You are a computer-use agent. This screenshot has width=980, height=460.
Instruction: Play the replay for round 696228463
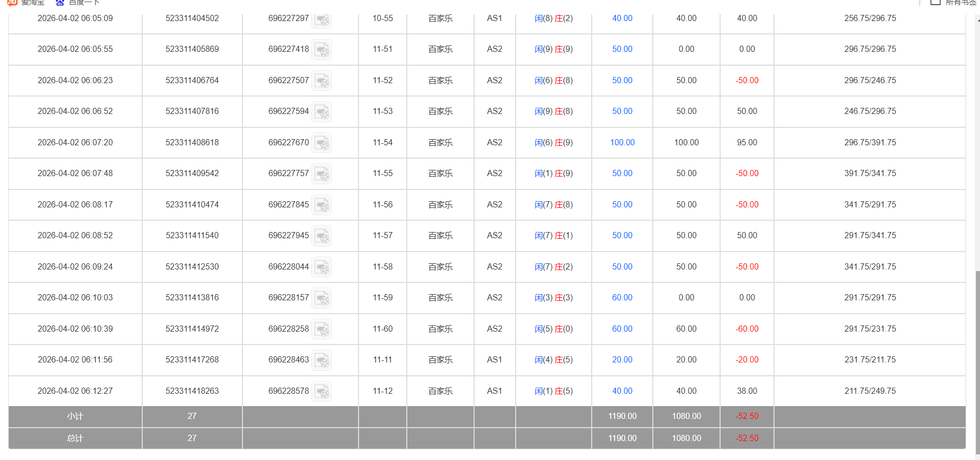322,360
